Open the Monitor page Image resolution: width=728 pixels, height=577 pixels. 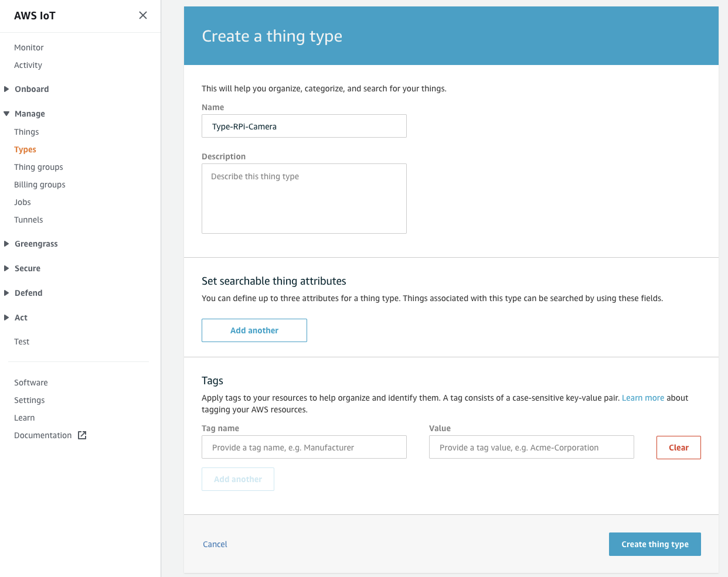[29, 47]
